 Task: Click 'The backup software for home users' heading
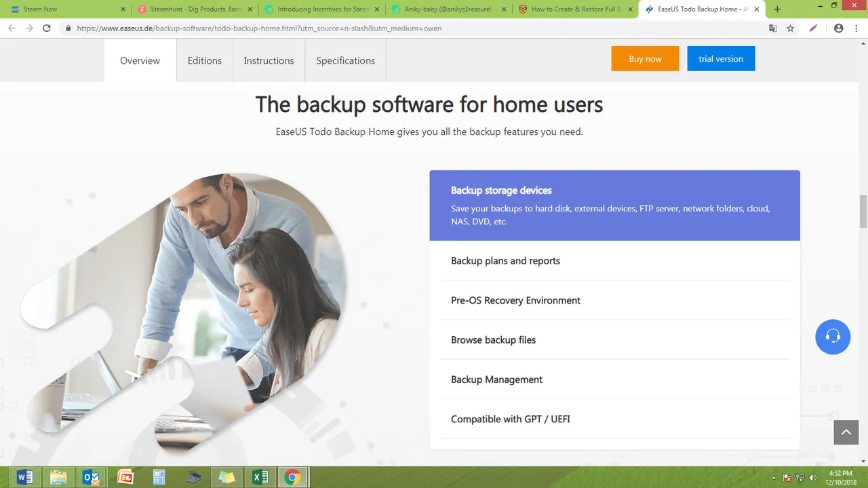point(429,104)
